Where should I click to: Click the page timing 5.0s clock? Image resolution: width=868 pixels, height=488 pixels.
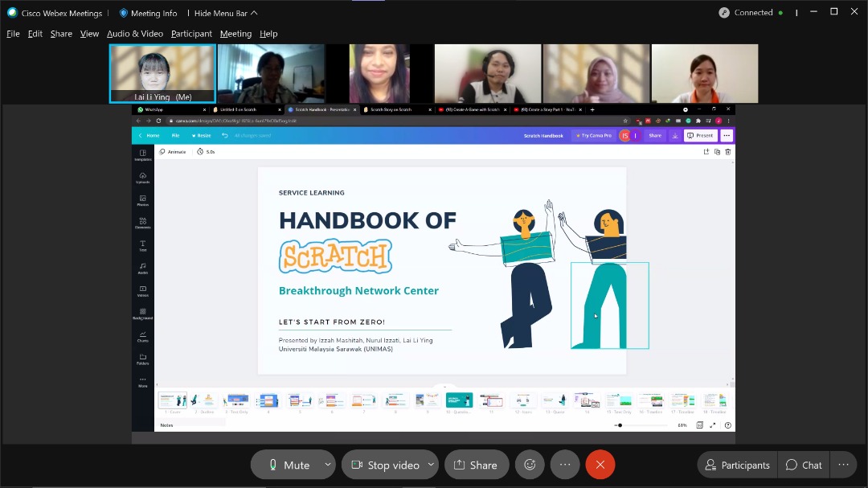[x=206, y=152]
